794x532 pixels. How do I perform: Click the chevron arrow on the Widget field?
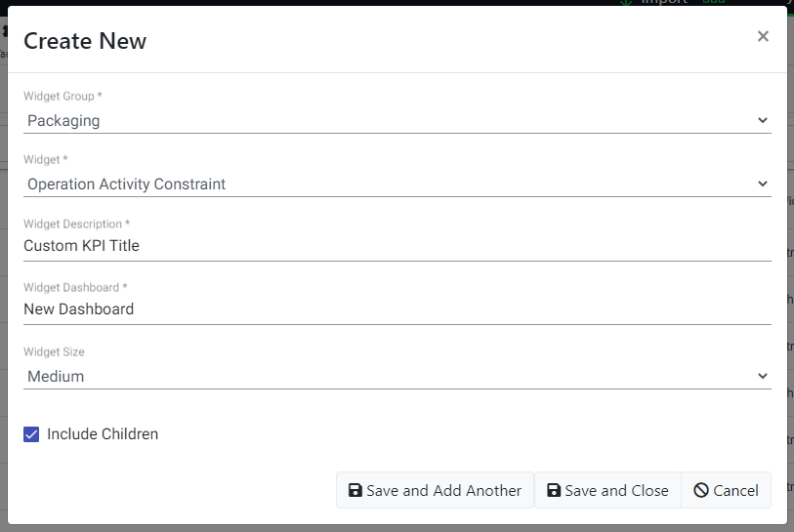pyautogui.click(x=763, y=184)
